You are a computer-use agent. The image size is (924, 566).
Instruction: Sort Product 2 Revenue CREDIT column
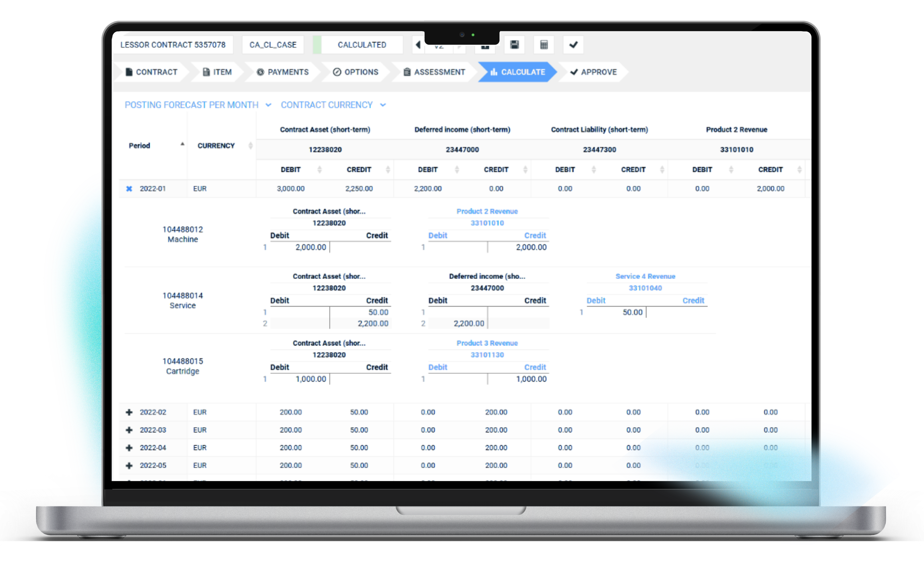point(799,170)
